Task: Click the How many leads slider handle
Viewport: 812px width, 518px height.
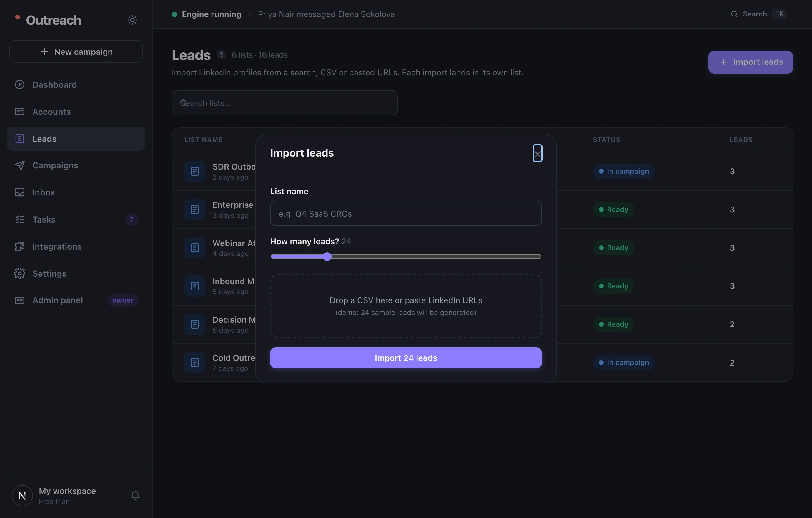Action: (327, 257)
